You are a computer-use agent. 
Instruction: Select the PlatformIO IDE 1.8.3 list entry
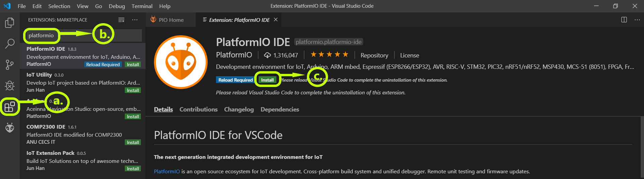[x=83, y=56]
